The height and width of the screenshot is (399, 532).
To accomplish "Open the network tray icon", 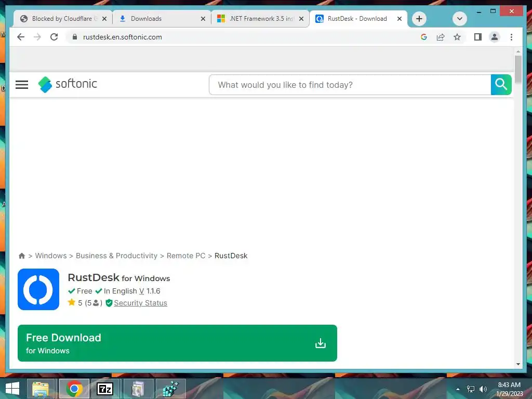I will [471, 389].
